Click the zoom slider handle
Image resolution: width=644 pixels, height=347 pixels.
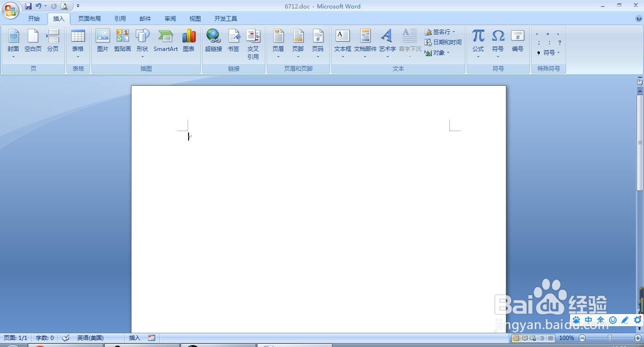(610, 338)
